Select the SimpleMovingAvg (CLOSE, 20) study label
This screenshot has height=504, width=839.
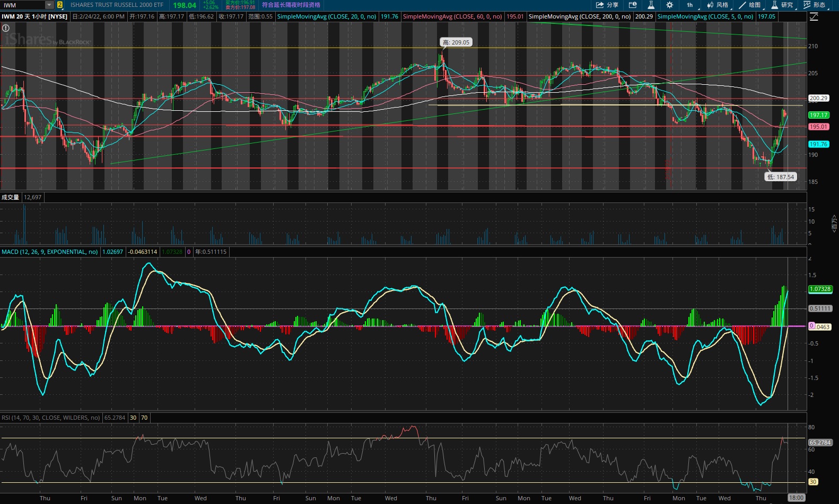(327, 16)
